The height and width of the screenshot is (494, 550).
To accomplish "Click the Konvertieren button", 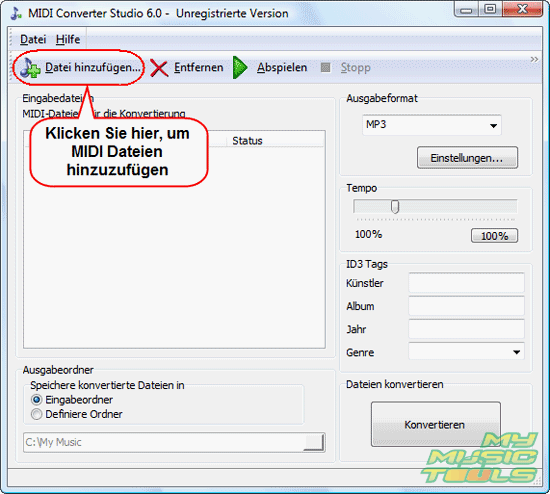I will (x=436, y=425).
